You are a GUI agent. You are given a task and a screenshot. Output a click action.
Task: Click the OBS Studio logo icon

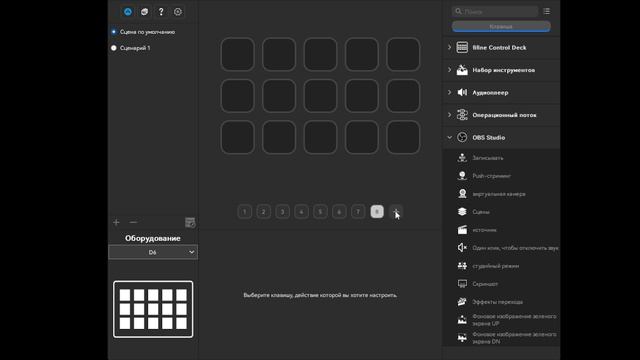(462, 137)
